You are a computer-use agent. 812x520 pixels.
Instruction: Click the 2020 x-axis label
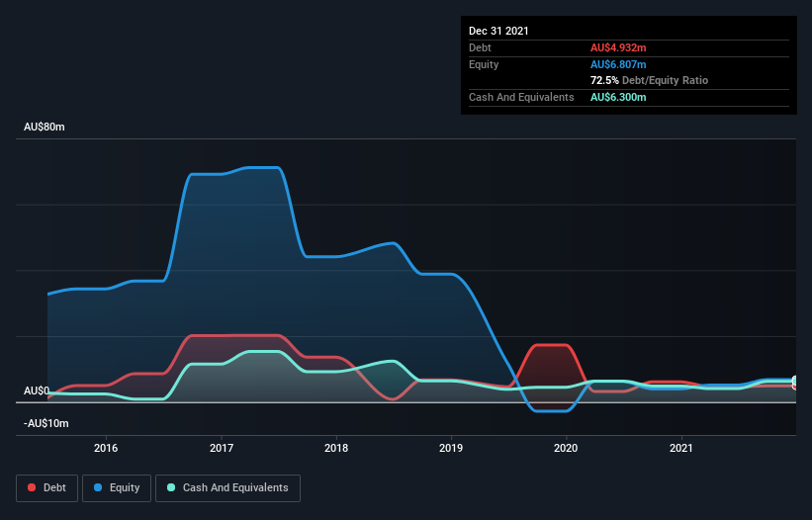click(566, 448)
